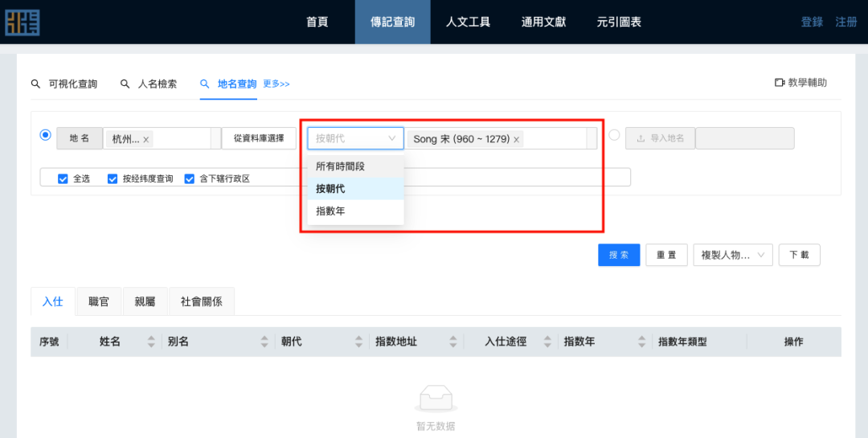Click the 序號 column header

coord(49,342)
